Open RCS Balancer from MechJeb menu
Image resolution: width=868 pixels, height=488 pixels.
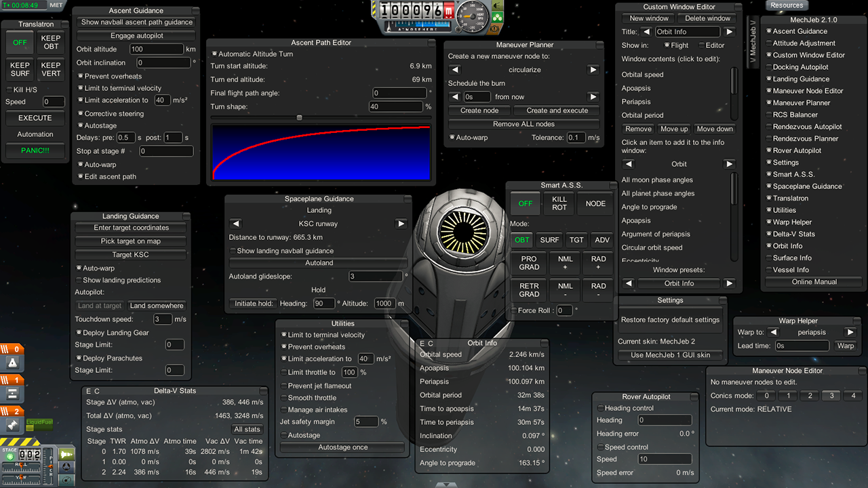tap(792, 115)
